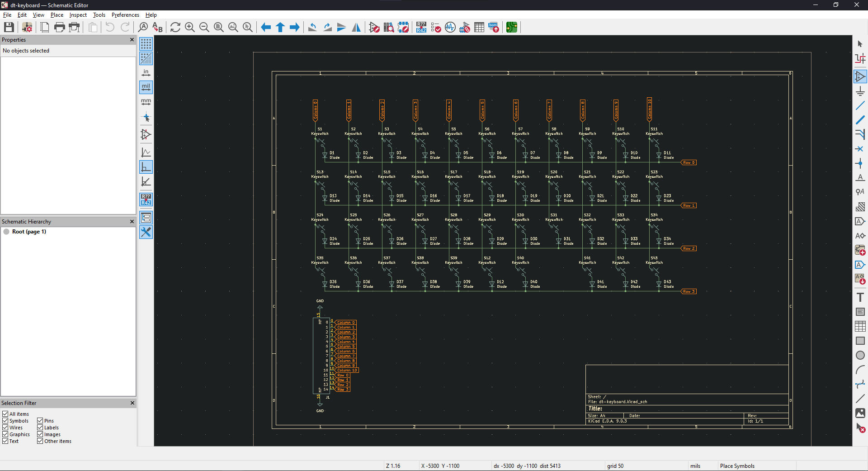The height and width of the screenshot is (471, 868).
Task: Select the Draw Circle tool
Action: [860, 355]
